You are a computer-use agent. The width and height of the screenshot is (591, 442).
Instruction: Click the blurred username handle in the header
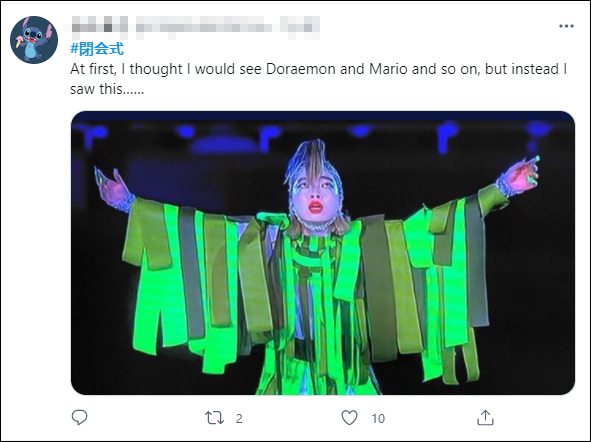click(x=204, y=27)
